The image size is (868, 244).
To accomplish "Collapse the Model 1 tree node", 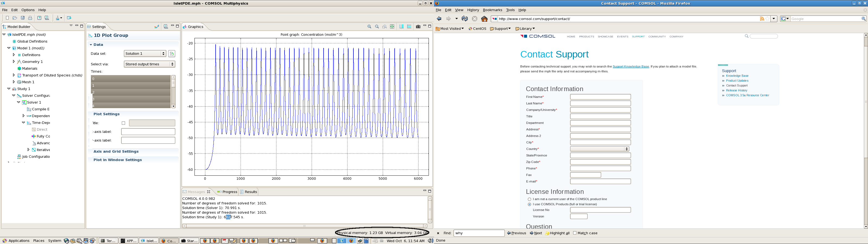I will pyautogui.click(x=9, y=48).
